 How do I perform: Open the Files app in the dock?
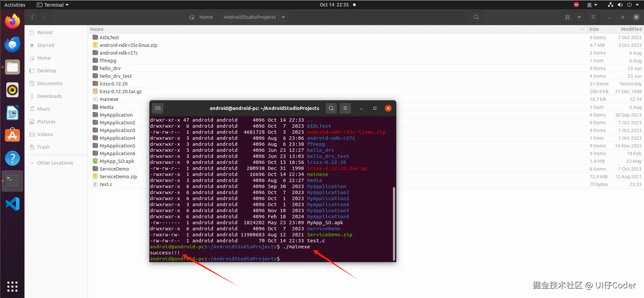coord(12,67)
